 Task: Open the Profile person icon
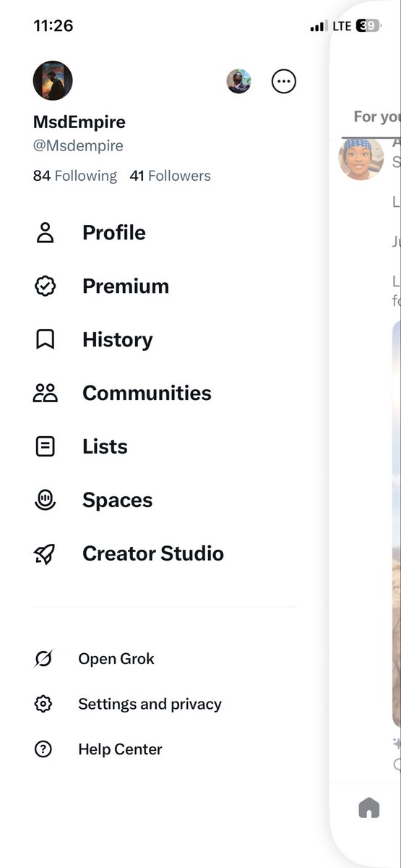46,233
